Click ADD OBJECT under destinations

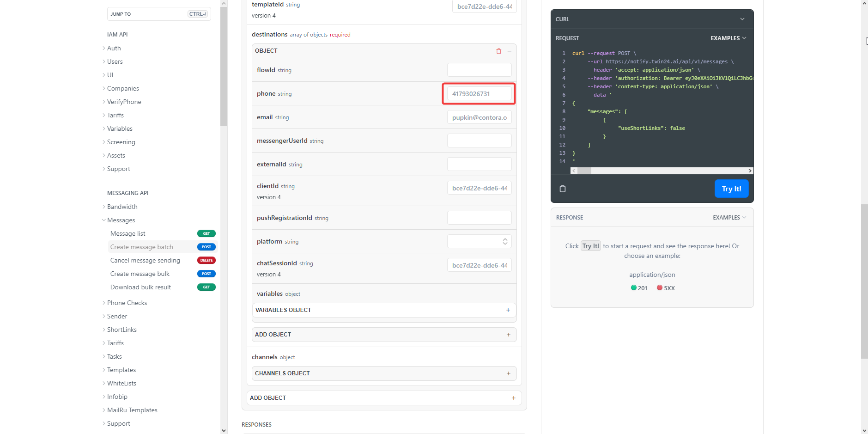(384, 335)
